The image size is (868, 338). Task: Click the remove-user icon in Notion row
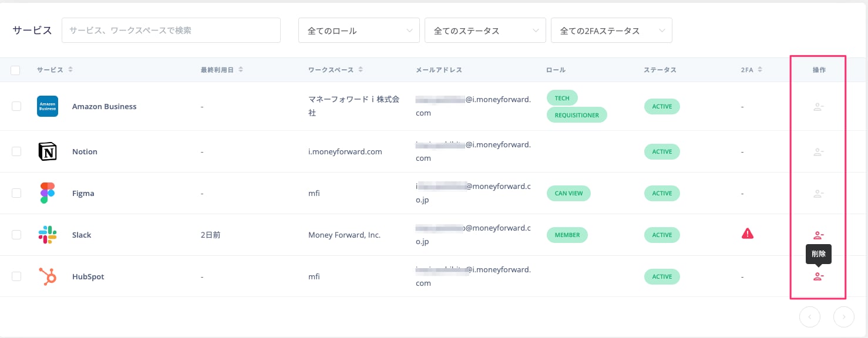818,152
